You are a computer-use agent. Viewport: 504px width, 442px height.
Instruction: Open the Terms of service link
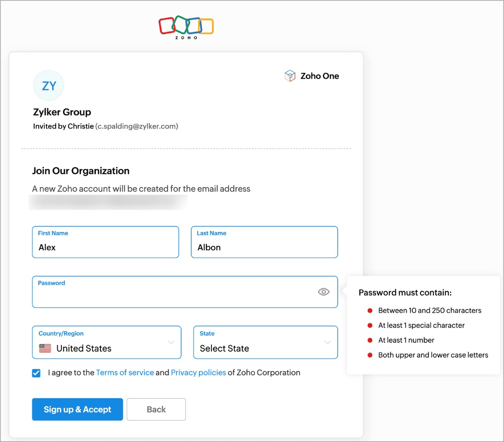click(x=125, y=372)
